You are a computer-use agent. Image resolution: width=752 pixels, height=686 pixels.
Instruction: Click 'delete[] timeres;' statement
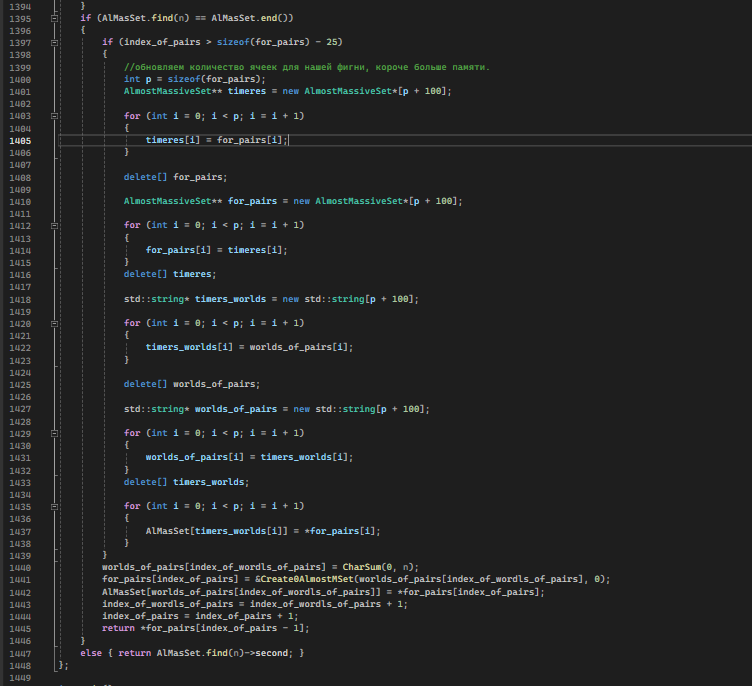coord(170,274)
